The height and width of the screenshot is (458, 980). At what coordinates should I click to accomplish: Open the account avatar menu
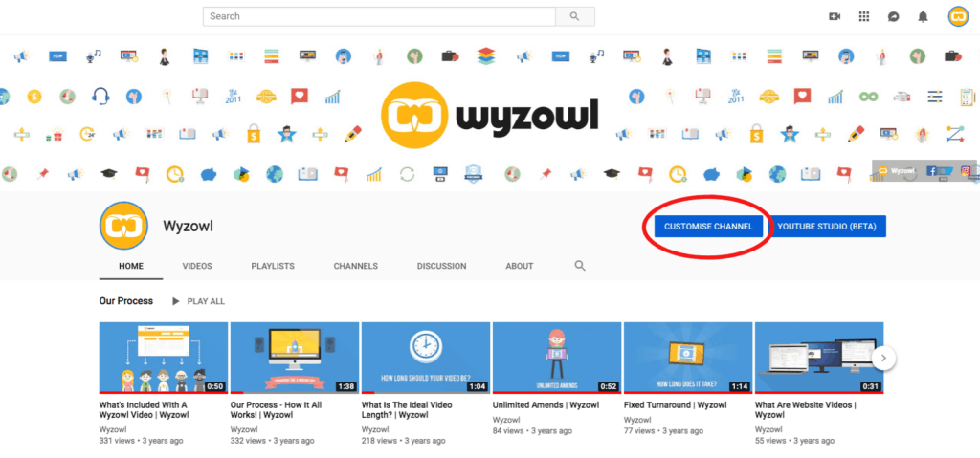pyautogui.click(x=958, y=17)
